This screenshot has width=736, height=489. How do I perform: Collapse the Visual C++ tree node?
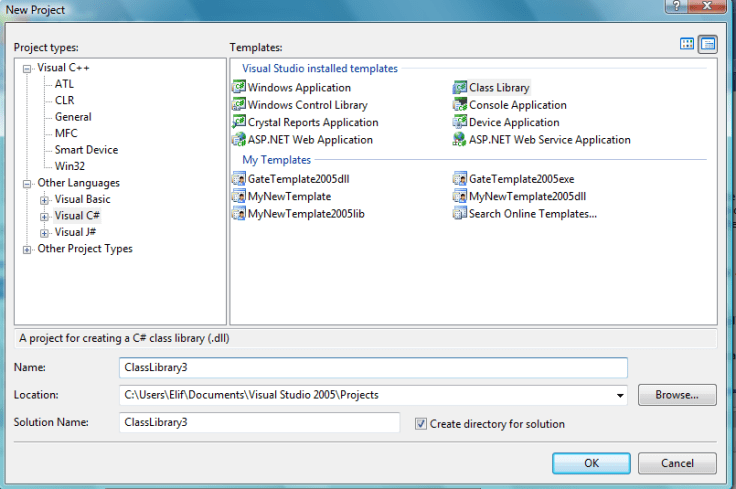[x=28, y=68]
